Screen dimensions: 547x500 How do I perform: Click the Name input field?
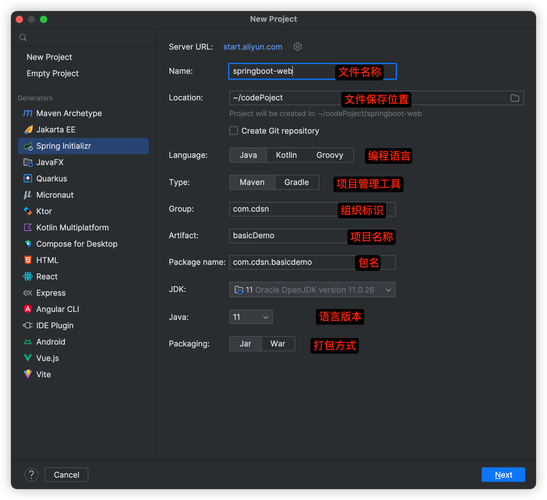pos(312,72)
